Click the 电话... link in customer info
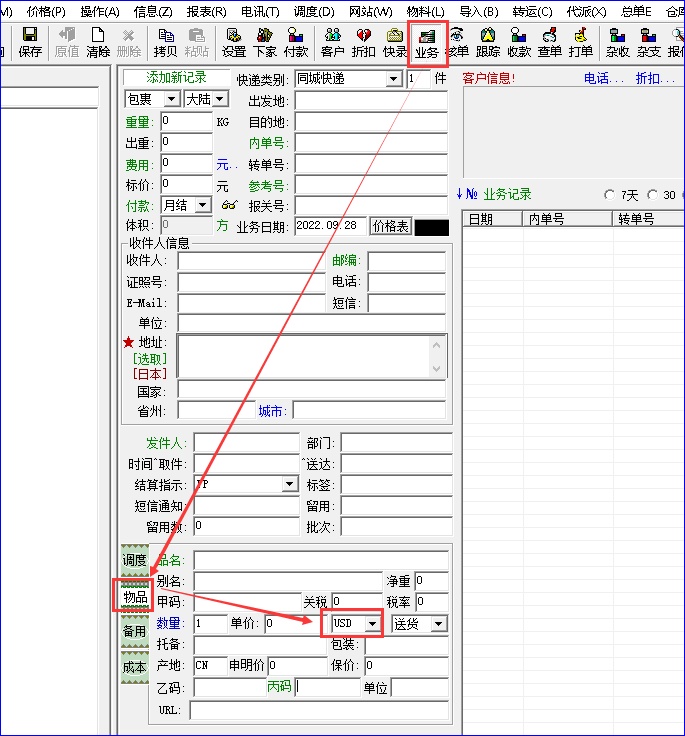The height and width of the screenshot is (736, 685). click(x=604, y=78)
